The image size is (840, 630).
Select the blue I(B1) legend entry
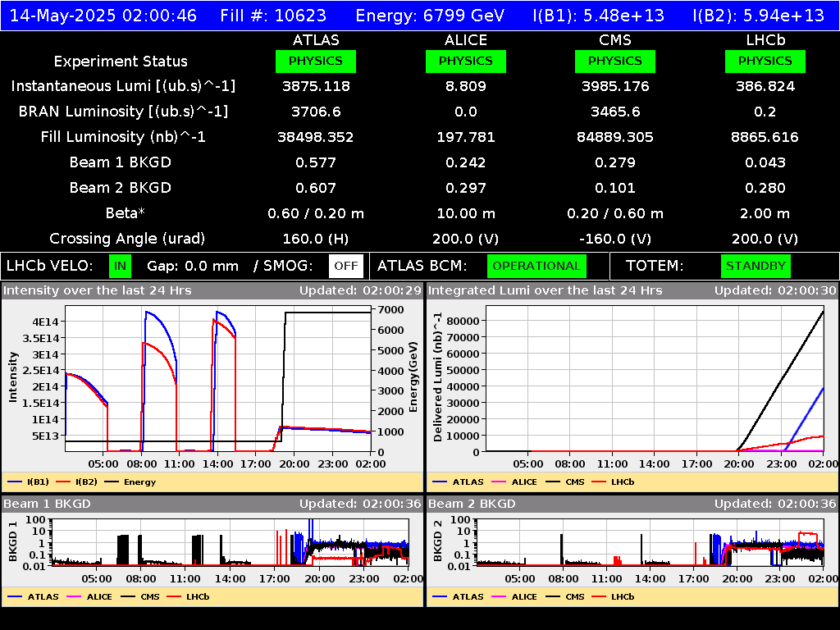[x=29, y=482]
